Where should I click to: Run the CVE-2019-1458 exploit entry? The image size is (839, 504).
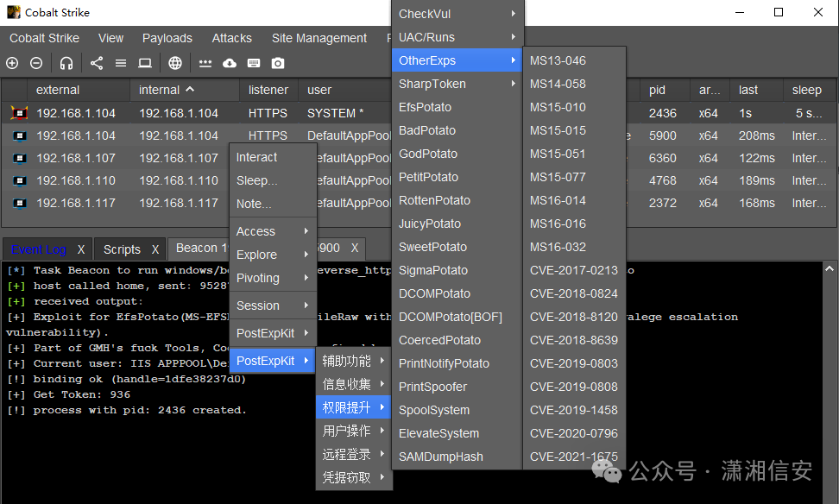574,410
